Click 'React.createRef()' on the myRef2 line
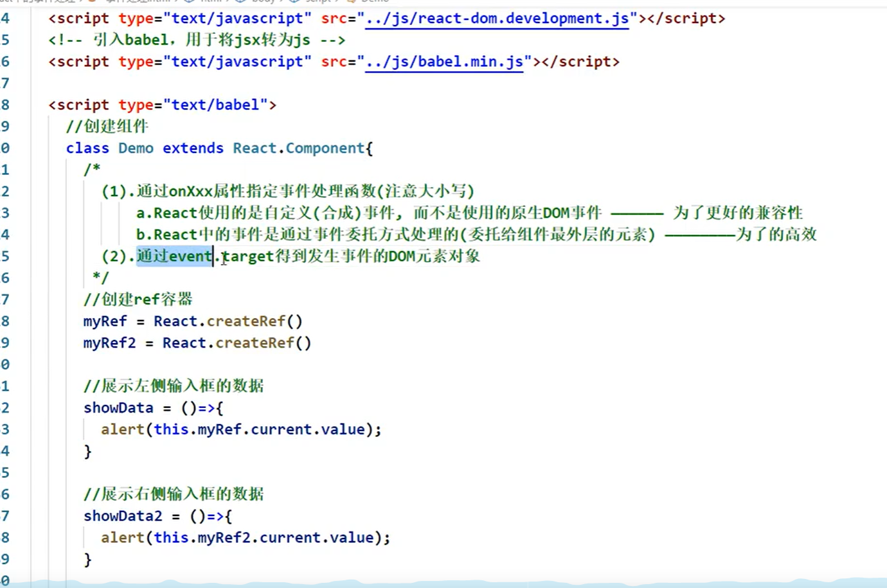The height and width of the screenshot is (588, 887). (237, 343)
